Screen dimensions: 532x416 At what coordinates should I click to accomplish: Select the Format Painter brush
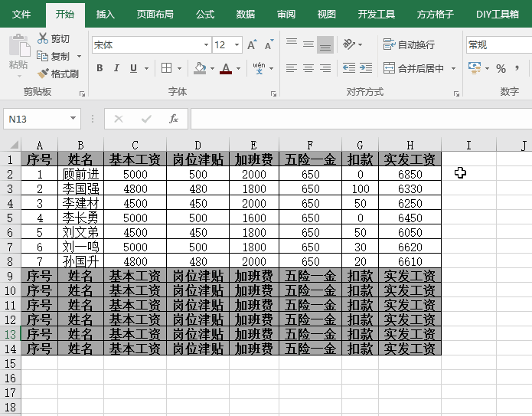tap(43, 74)
